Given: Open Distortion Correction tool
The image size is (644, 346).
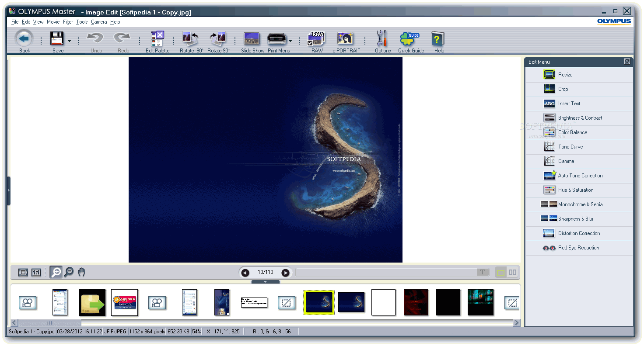Looking at the screenshot, I should tap(579, 233).
